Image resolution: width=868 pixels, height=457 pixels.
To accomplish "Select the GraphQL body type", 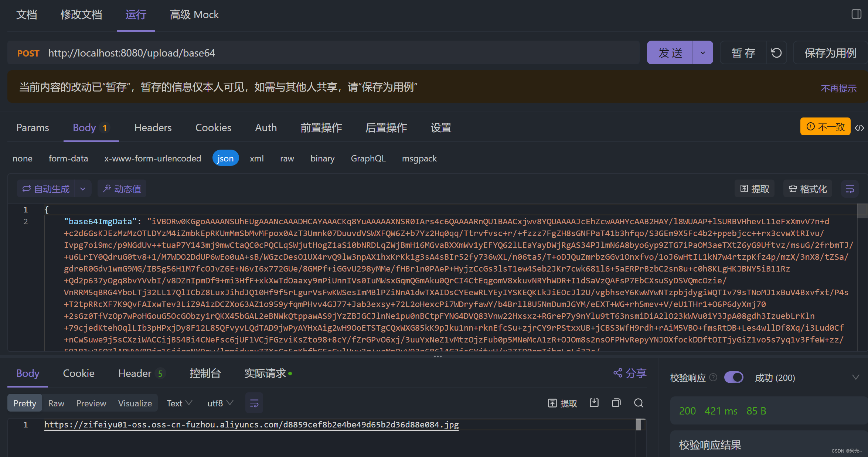I will (368, 158).
